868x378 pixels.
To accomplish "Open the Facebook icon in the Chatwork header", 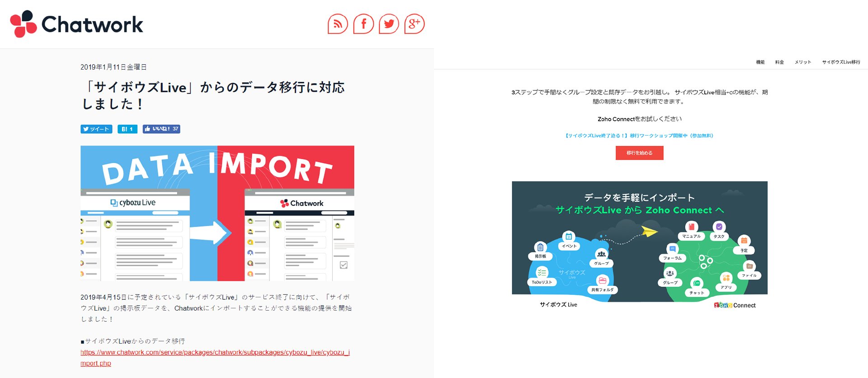I will [363, 24].
